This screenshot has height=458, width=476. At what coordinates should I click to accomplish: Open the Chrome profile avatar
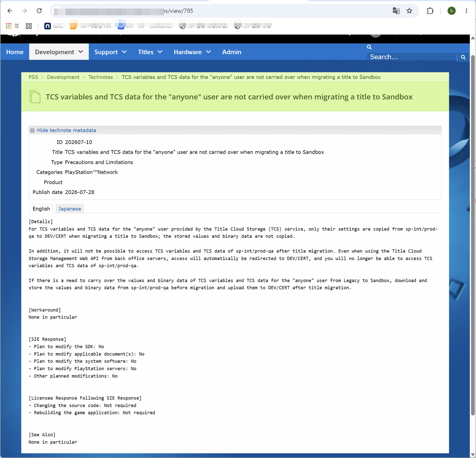[451, 11]
